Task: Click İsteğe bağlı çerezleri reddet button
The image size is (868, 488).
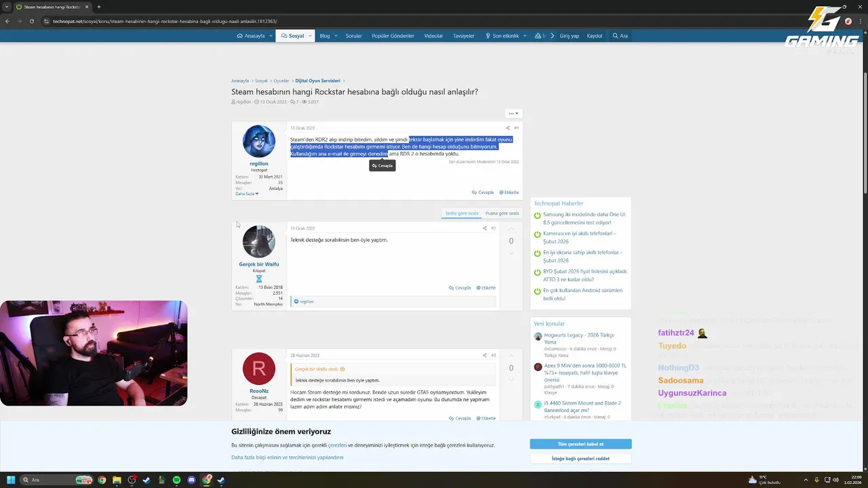Action: pyautogui.click(x=580, y=459)
